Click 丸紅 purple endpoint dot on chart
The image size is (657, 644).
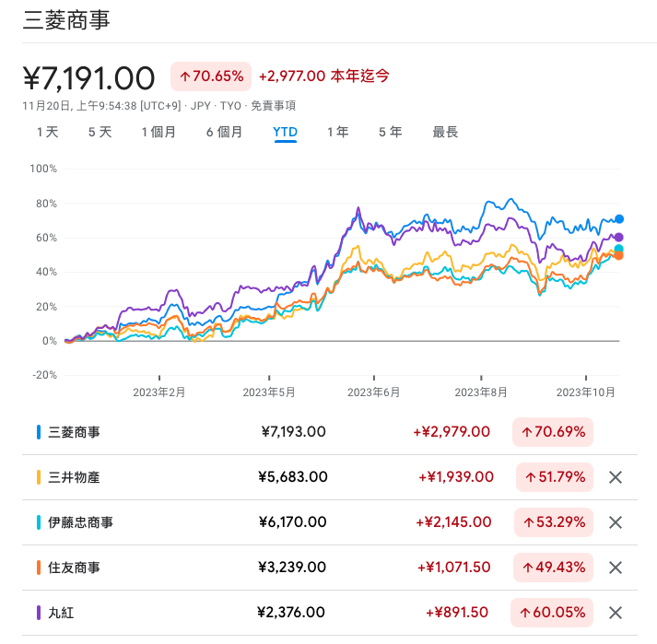click(x=619, y=238)
